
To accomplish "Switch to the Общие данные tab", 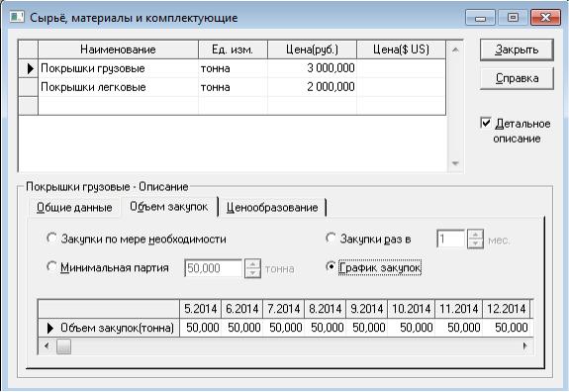I will pos(74,208).
